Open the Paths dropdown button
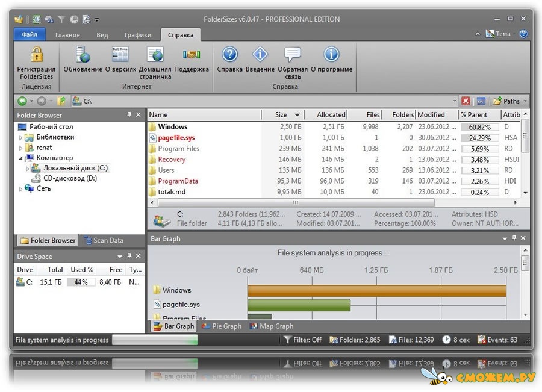 pyautogui.click(x=510, y=101)
